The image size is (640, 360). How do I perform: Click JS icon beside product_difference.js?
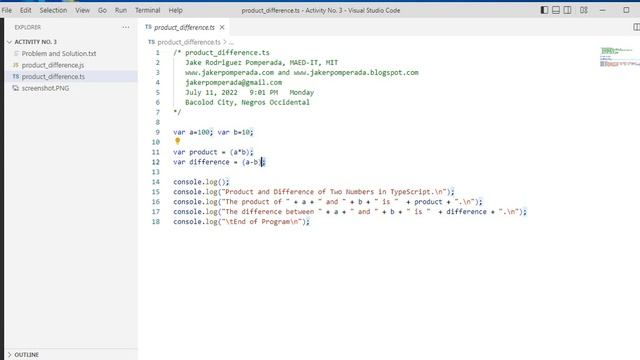pos(16,65)
